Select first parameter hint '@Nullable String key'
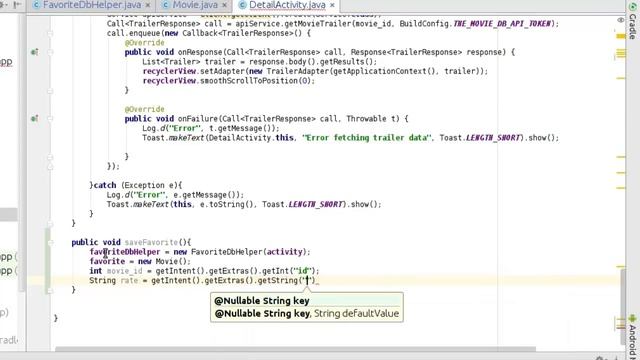The height and width of the screenshot is (360, 640). pos(262,301)
